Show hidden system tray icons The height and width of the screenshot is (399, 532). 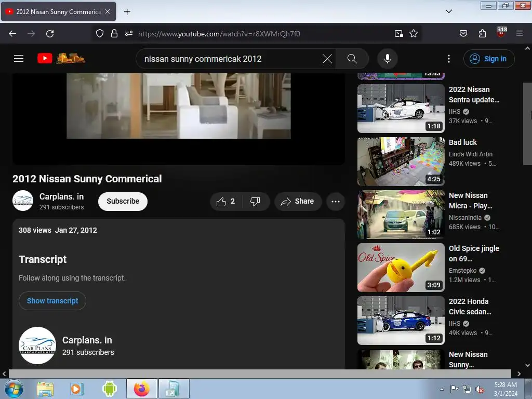442,389
